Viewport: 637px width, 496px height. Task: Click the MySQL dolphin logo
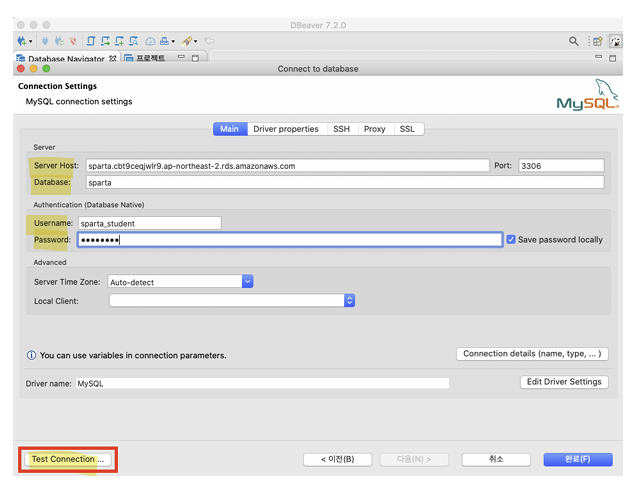point(587,95)
